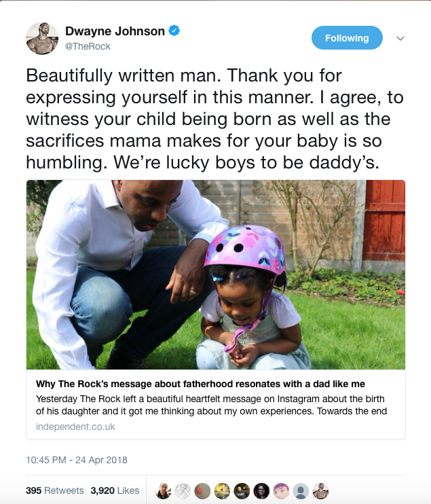
Task: Click the 10:45 PM - 24 Apr 2018 timestamp
Action: click(77, 460)
